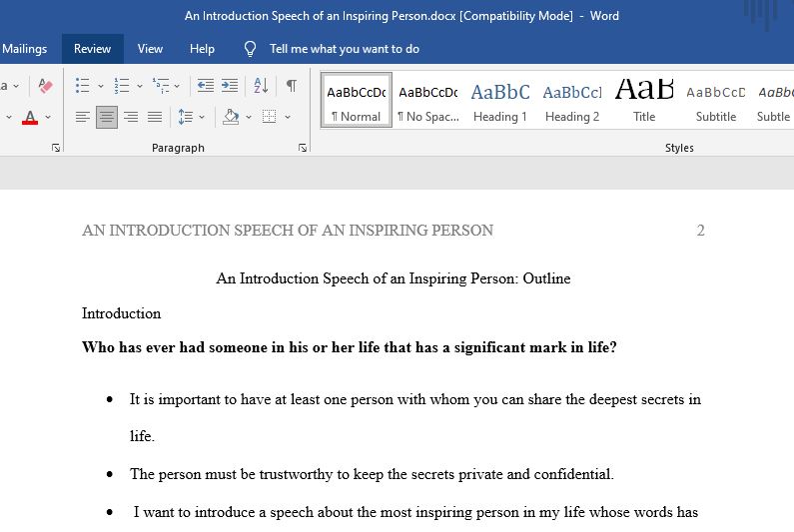Open the Change Case dropdown arrow
Viewport: 794px width, 532px height.
coord(16,86)
